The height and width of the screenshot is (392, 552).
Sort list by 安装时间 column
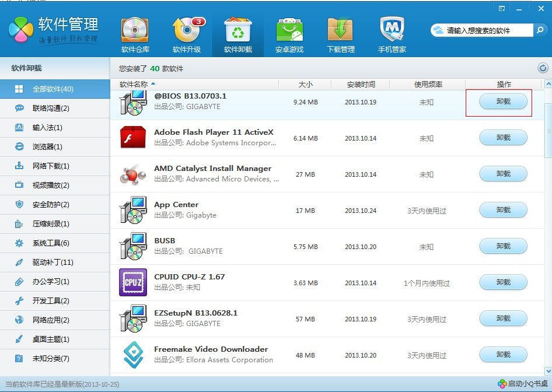(x=361, y=85)
